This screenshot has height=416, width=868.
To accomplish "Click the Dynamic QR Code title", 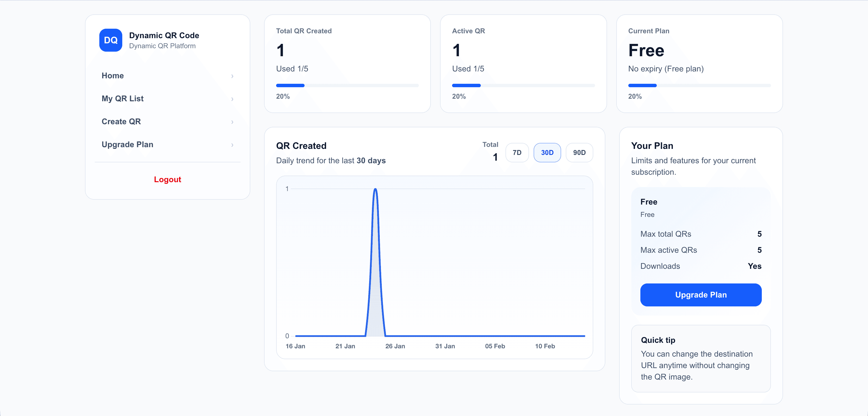I will 164,35.
